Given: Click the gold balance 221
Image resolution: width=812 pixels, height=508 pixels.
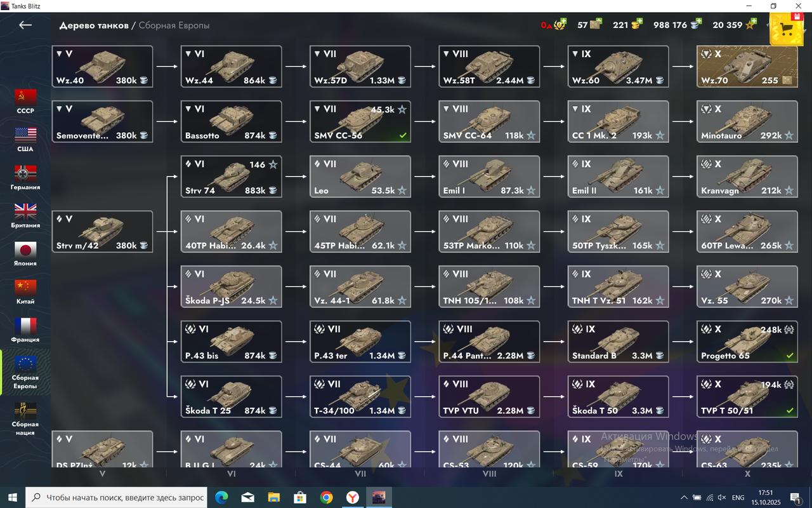Looking at the screenshot, I should tap(627, 25).
